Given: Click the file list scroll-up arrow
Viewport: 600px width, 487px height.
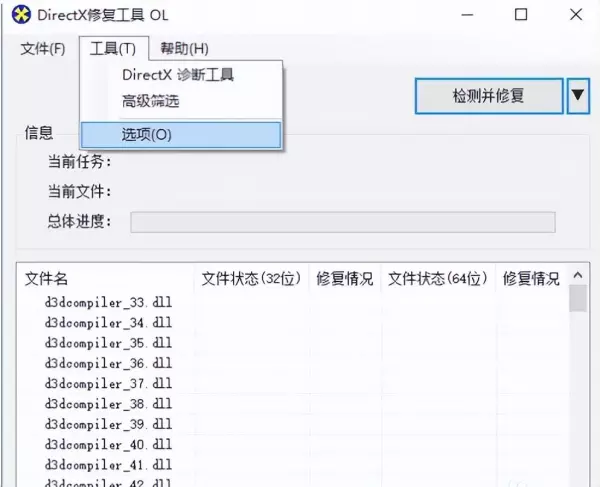Looking at the screenshot, I should click(x=578, y=275).
